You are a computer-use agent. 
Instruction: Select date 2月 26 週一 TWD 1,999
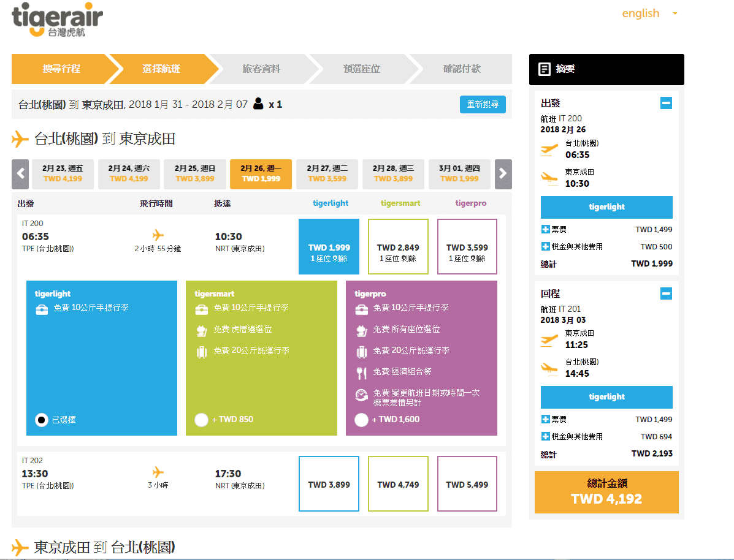click(261, 174)
